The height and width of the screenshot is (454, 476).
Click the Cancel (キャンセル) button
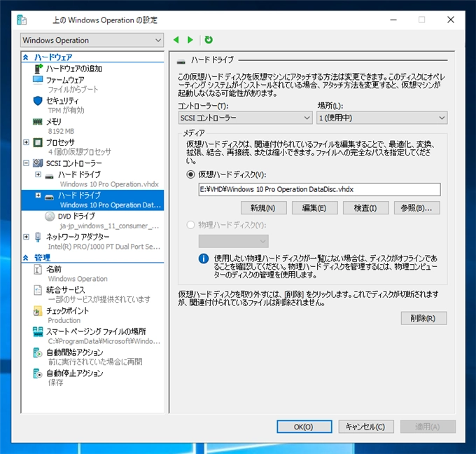366,427
